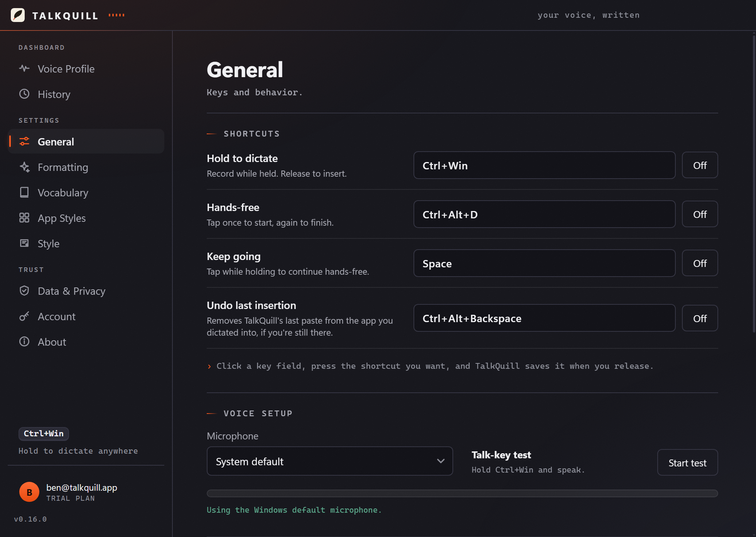Click the App Styles grid icon
Image resolution: width=756 pixels, height=537 pixels.
24,218
